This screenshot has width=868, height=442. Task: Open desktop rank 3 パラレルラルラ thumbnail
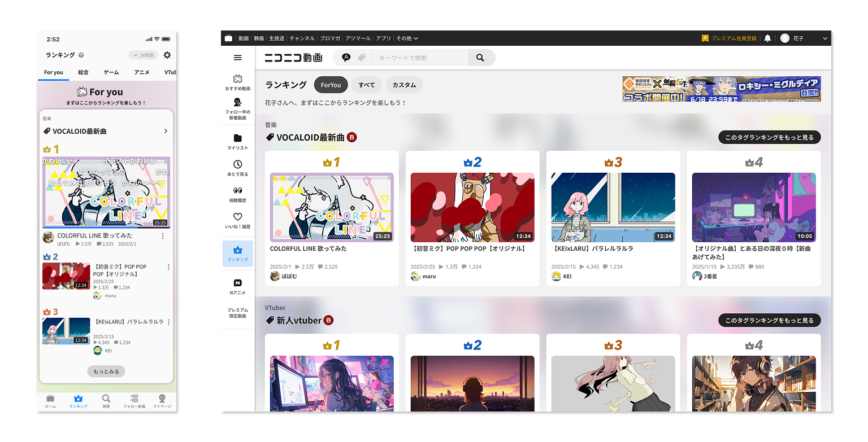(613, 207)
